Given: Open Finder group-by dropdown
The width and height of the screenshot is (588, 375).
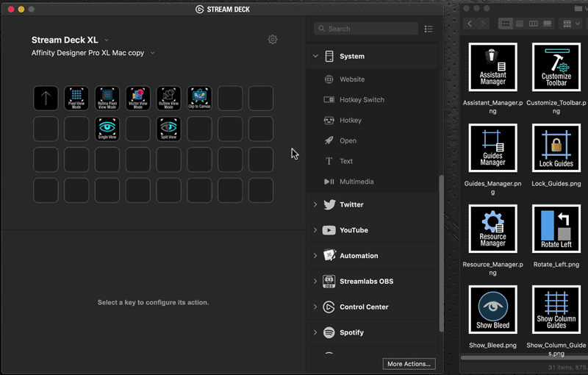Looking at the screenshot, I should 571,24.
